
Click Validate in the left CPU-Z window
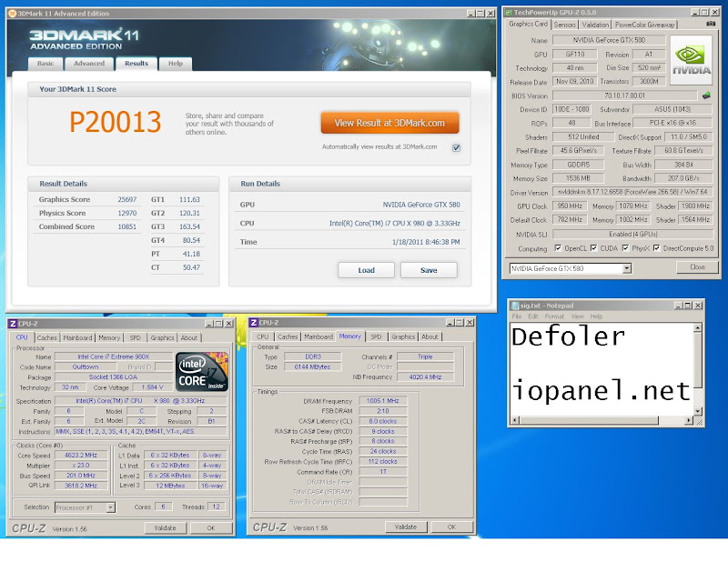click(x=165, y=528)
